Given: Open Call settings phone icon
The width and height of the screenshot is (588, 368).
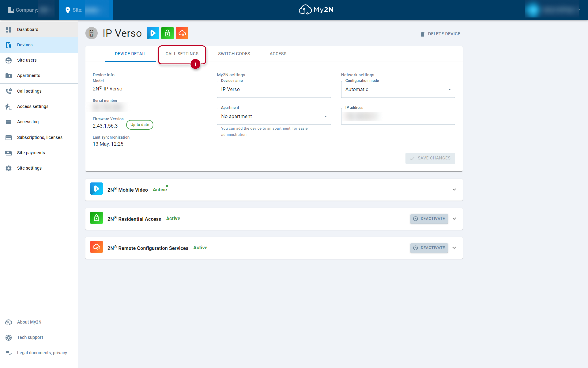Looking at the screenshot, I should point(9,91).
